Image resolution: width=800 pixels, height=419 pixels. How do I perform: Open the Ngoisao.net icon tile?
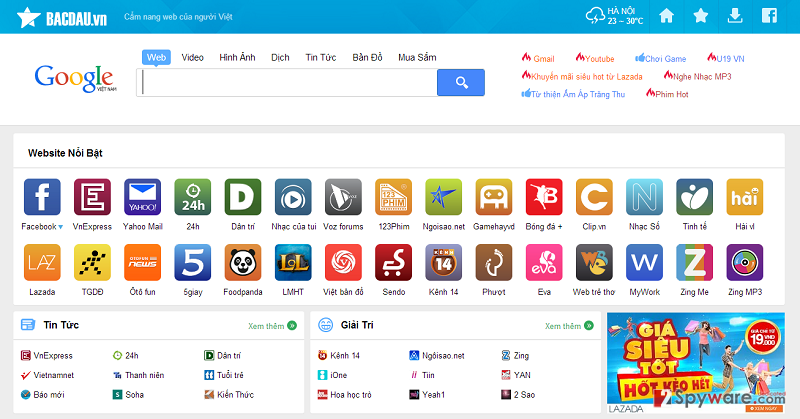[443, 197]
